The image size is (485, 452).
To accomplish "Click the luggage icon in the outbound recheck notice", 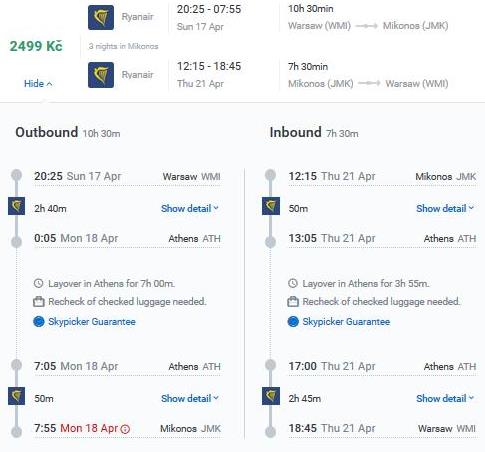I will (x=39, y=302).
